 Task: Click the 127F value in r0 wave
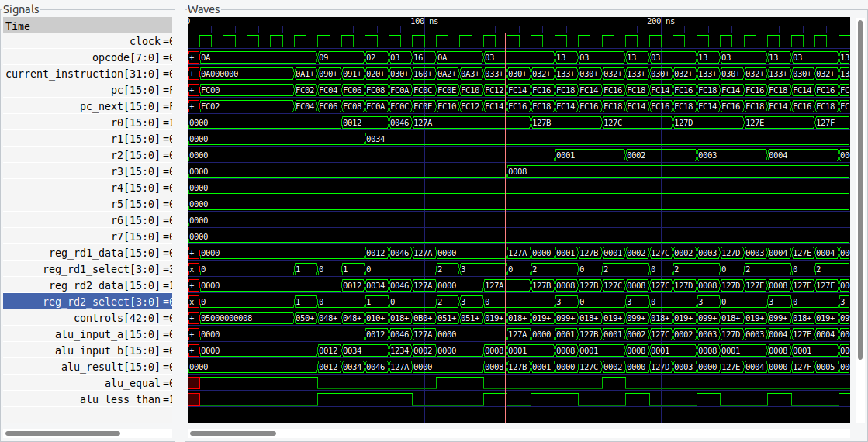825,123
